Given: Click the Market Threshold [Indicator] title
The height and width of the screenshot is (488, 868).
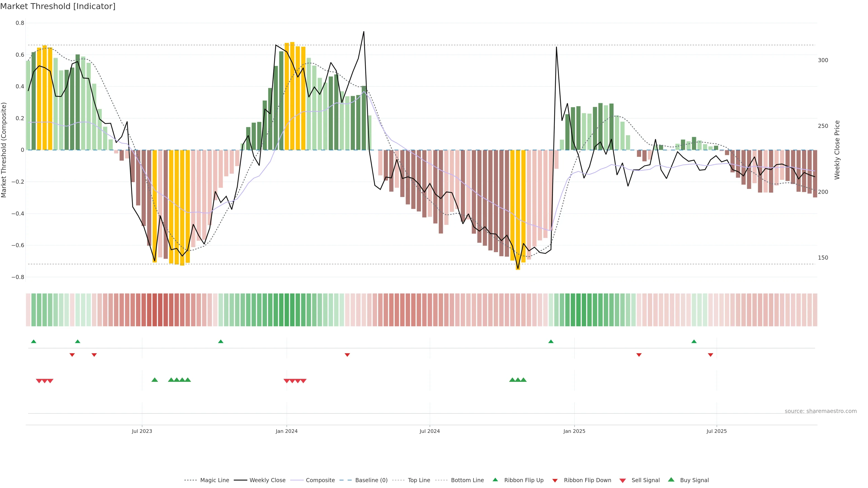Looking at the screenshot, I should point(58,6).
